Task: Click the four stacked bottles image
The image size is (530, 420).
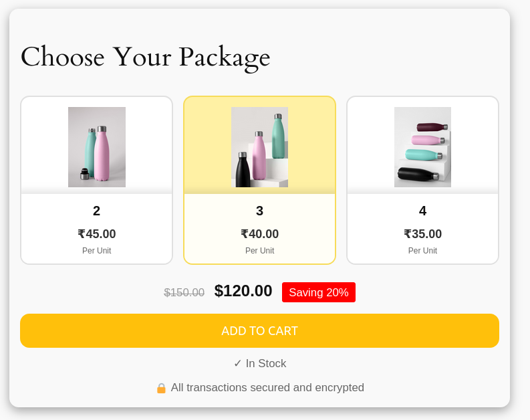Action: click(x=422, y=147)
